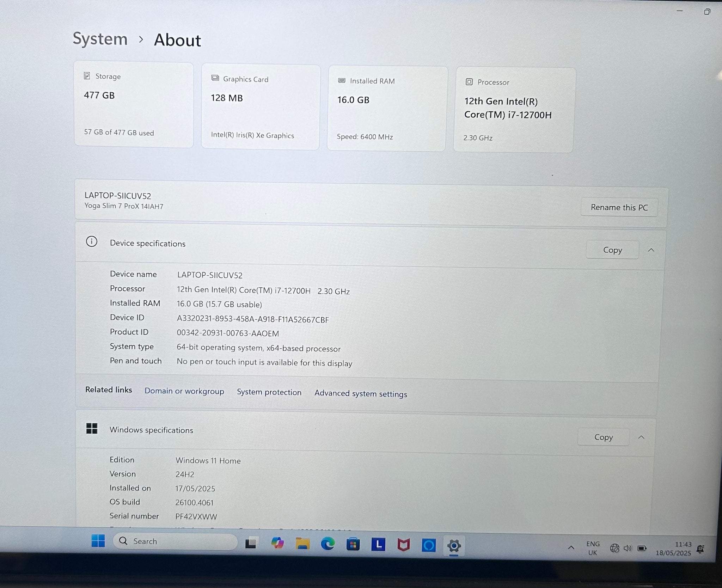
Task: Open McAfee from the taskbar
Action: [403, 545]
